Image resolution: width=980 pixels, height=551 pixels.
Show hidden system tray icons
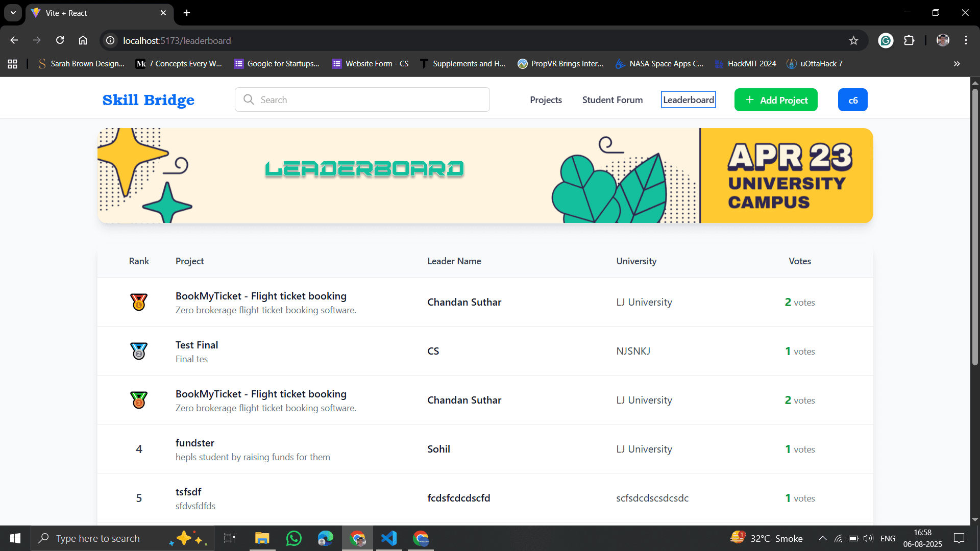[822, 538]
